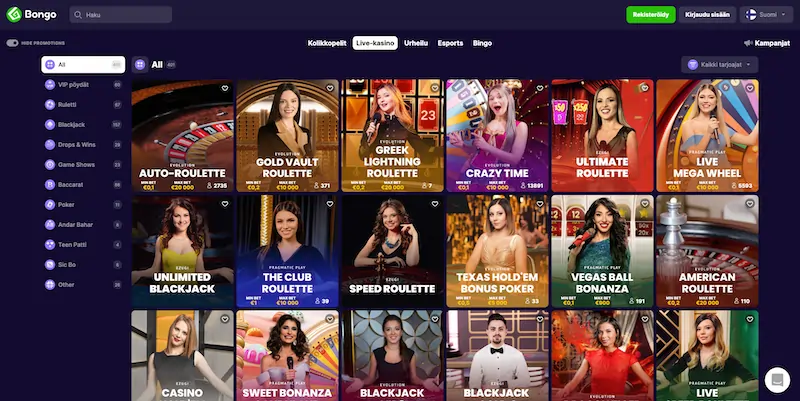
Task: Select the Blackjack category icon
Action: point(50,124)
